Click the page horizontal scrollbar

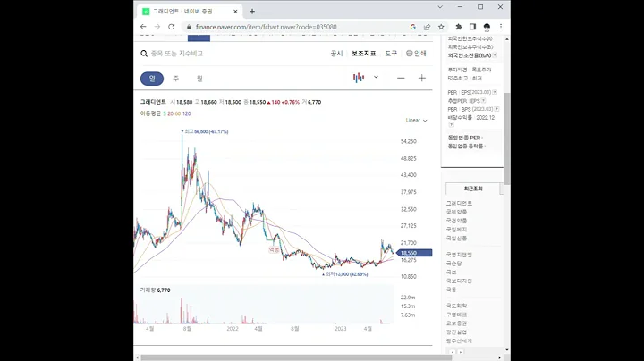pyautogui.click(x=296, y=357)
